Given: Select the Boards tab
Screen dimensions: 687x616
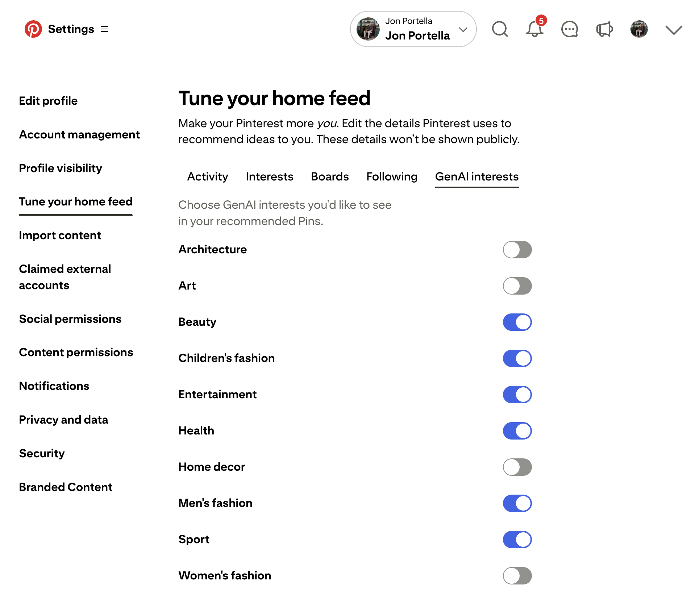Looking at the screenshot, I should point(330,176).
